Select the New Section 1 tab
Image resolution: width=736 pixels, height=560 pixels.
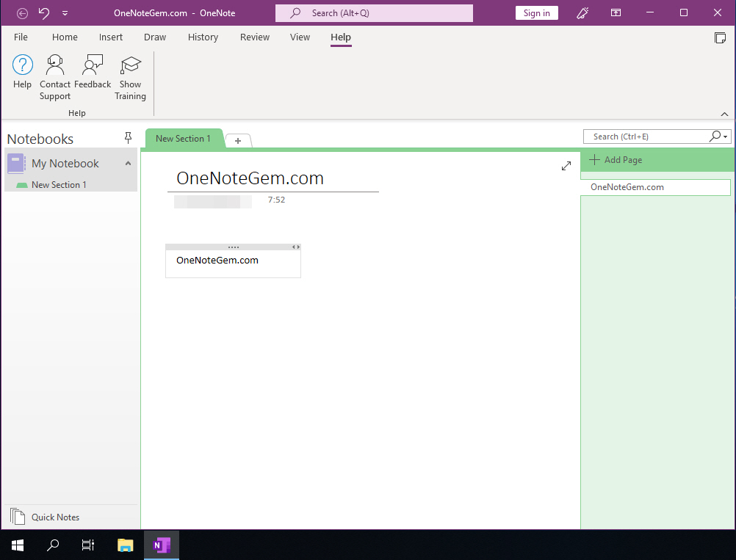pos(183,139)
